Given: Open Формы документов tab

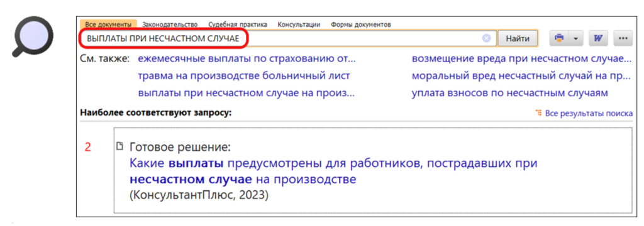Looking at the screenshot, I should [360, 24].
